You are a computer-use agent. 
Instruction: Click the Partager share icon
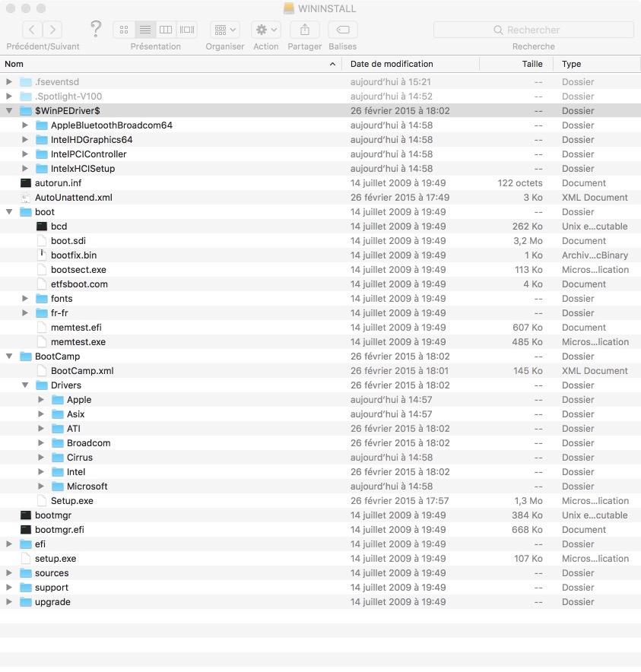[305, 30]
